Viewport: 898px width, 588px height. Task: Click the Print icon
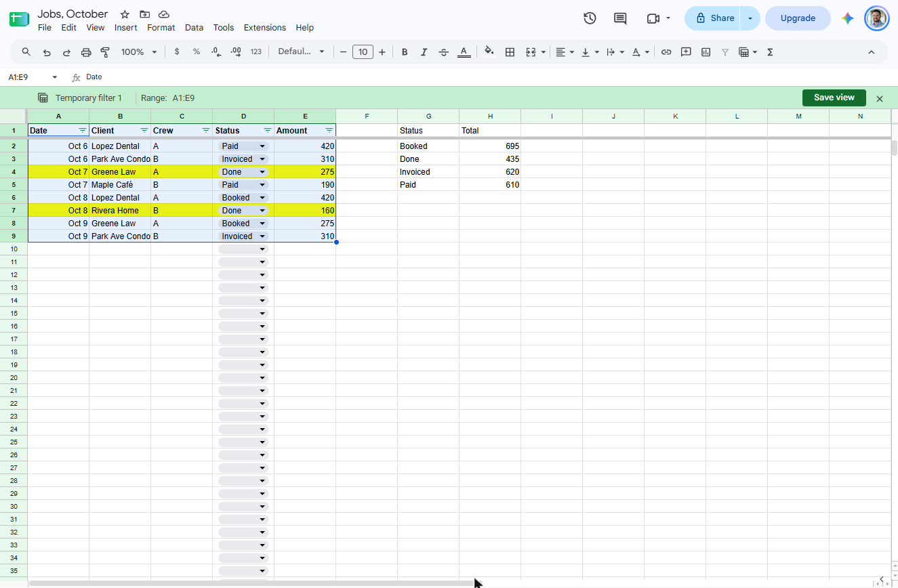pos(86,52)
